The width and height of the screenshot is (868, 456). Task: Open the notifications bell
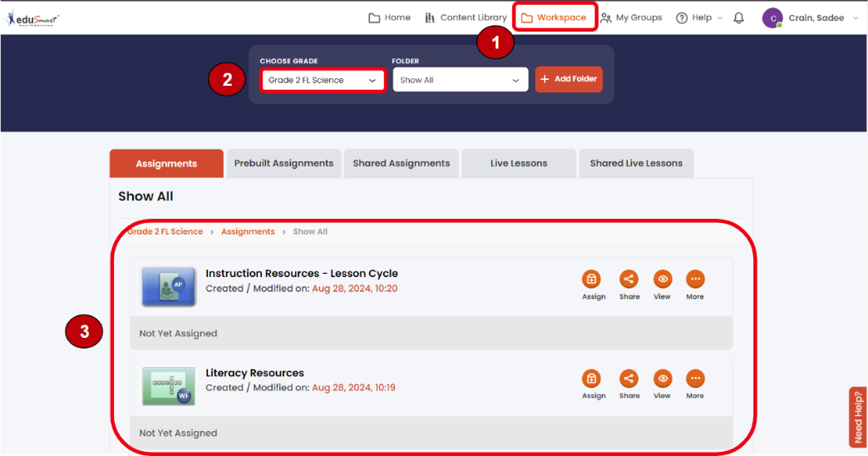[738, 17]
